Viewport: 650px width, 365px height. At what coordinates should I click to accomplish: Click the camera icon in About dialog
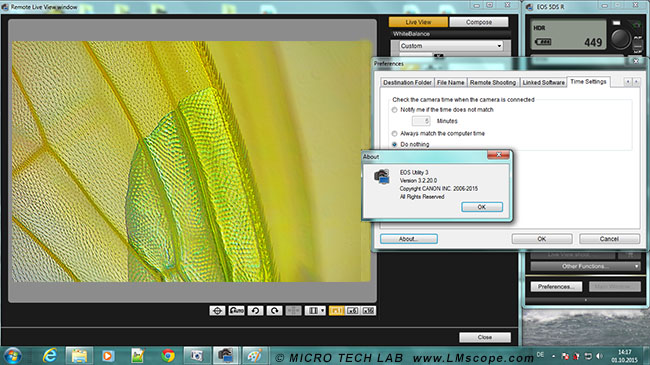coord(382,177)
